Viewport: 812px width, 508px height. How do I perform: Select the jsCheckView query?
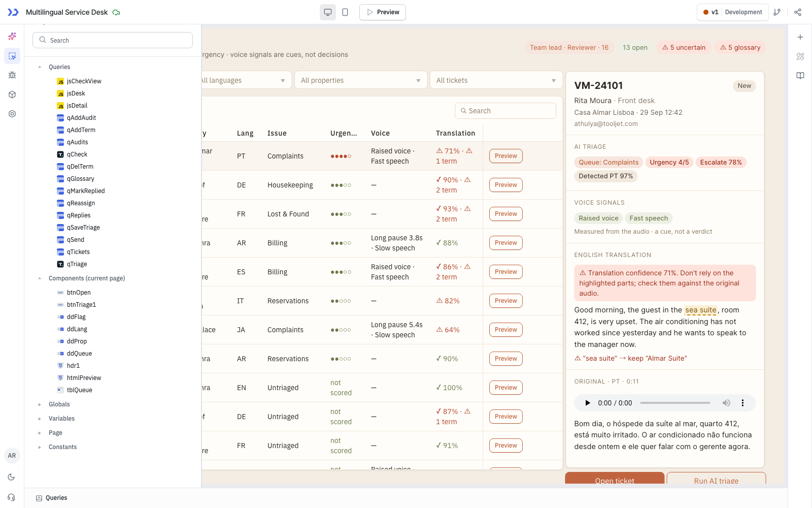(x=84, y=81)
